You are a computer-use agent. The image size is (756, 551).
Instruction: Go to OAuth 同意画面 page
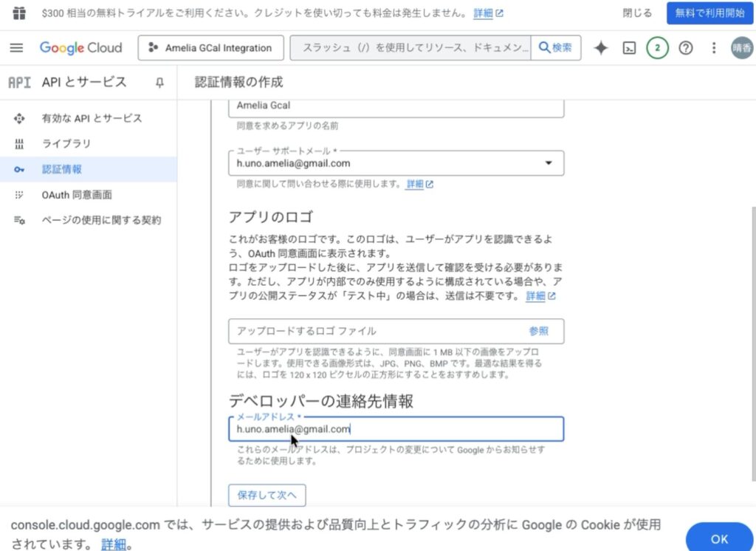[x=77, y=195]
